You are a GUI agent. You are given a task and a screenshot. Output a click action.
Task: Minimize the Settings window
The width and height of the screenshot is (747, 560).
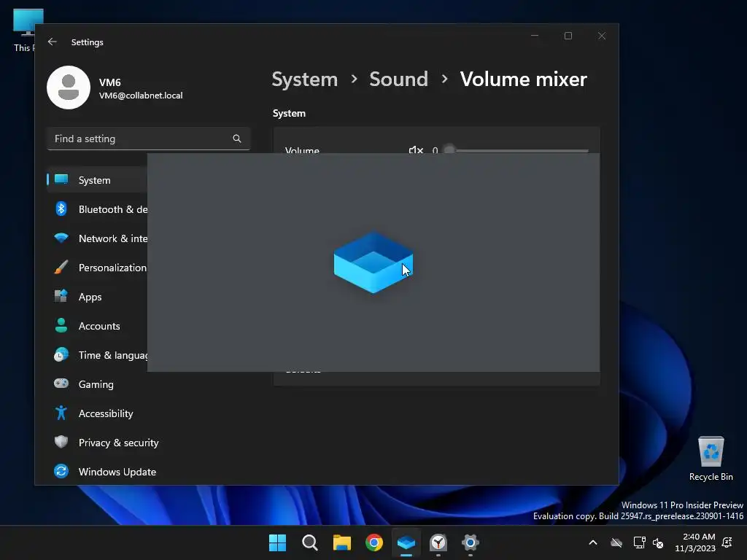(535, 36)
